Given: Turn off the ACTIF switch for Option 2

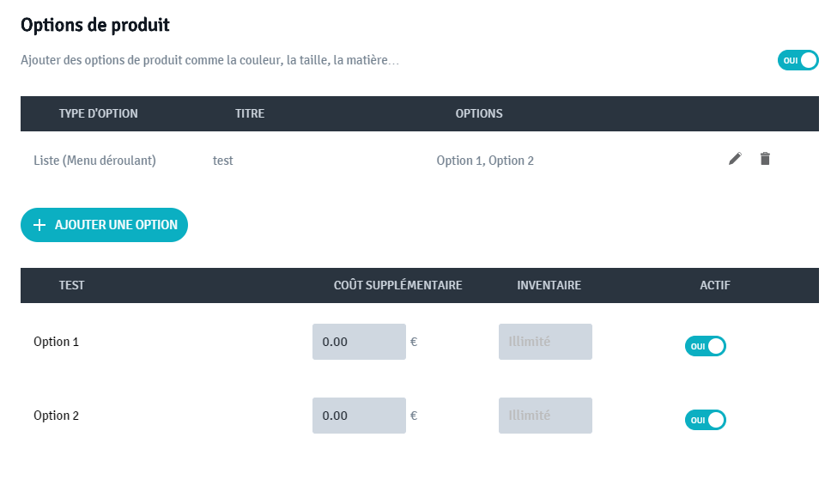Looking at the screenshot, I should tap(705, 420).
